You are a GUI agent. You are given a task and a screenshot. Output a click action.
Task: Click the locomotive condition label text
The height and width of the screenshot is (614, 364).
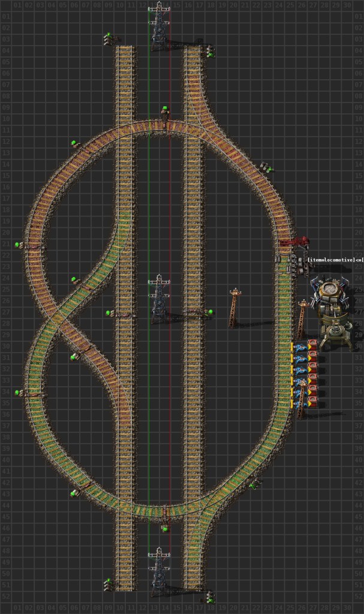pos(335,260)
